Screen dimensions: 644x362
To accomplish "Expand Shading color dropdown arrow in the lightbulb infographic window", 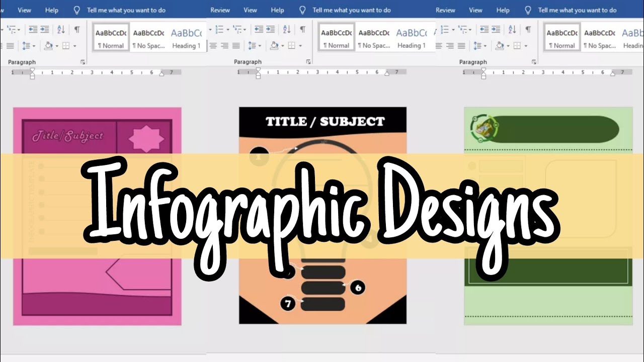I will coord(282,46).
